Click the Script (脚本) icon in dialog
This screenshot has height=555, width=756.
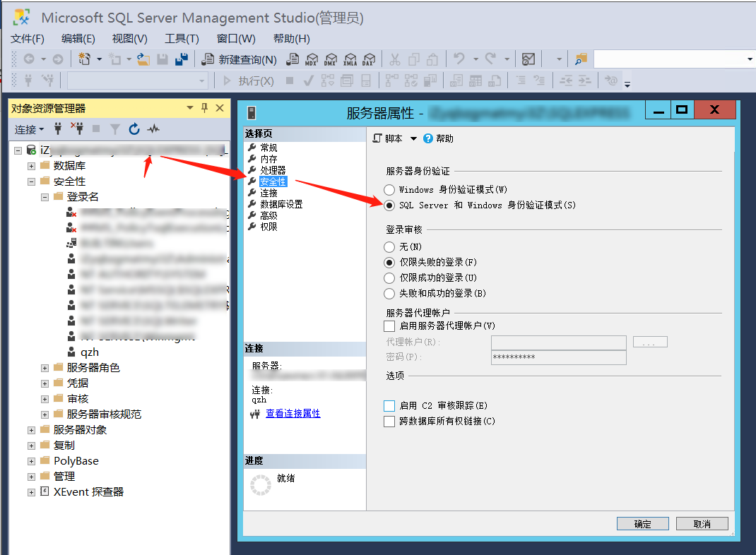[377, 138]
